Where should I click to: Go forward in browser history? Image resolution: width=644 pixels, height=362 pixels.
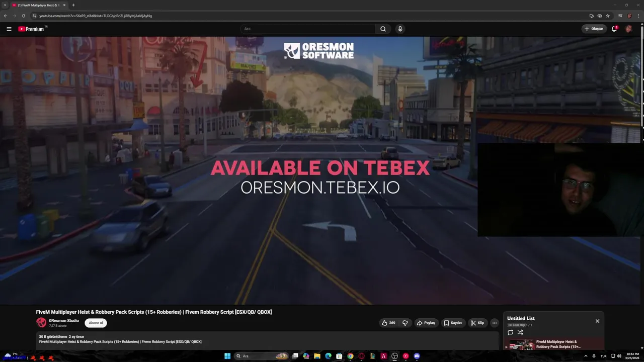[x=14, y=16]
